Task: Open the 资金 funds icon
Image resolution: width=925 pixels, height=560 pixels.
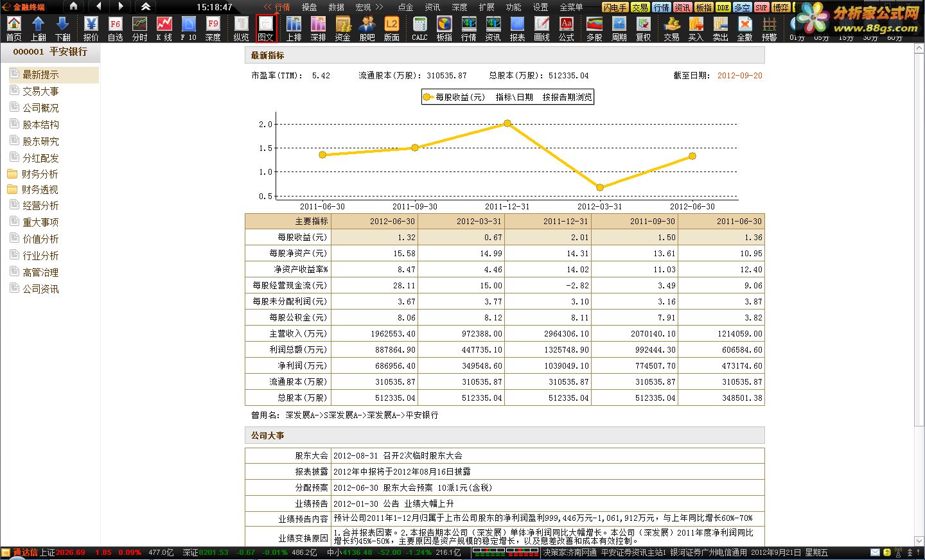Action: pos(342,28)
